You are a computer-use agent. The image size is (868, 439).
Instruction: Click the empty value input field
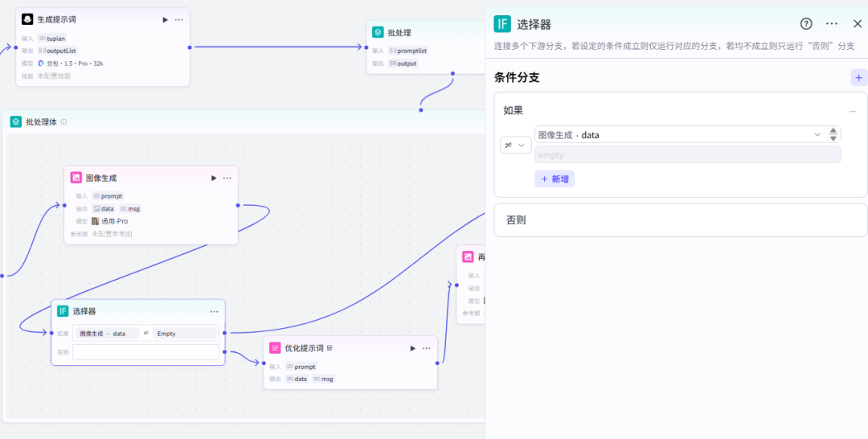[687, 155]
